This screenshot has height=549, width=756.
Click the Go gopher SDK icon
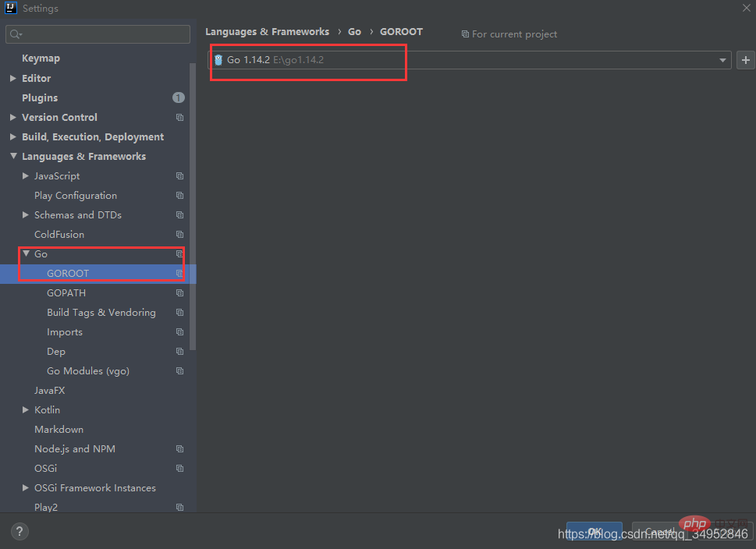[x=218, y=60]
